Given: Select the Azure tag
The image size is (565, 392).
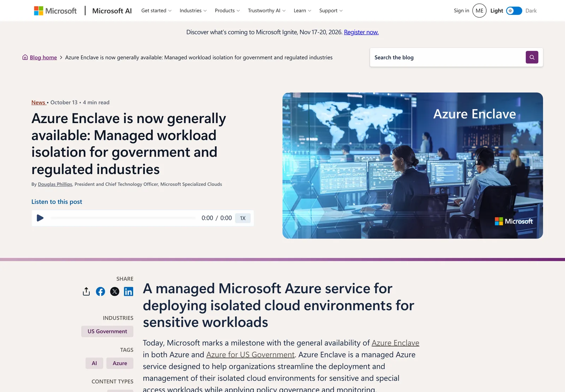Looking at the screenshot, I should coord(120,363).
